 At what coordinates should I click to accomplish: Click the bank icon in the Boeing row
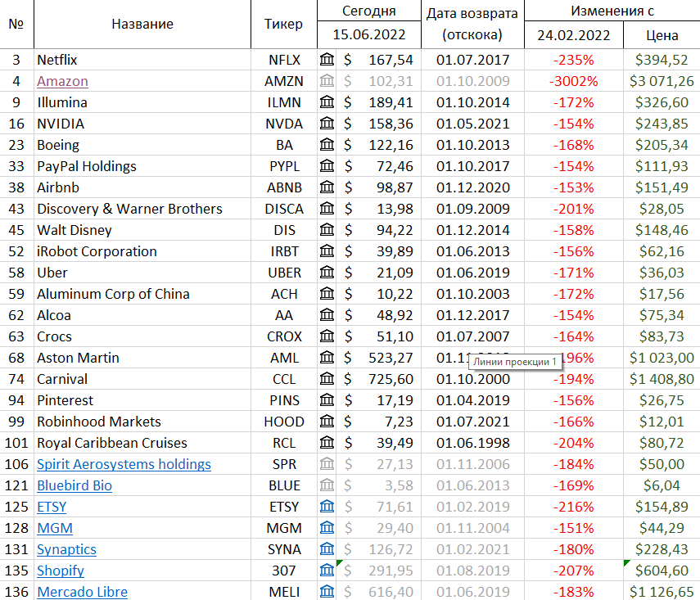point(327,145)
